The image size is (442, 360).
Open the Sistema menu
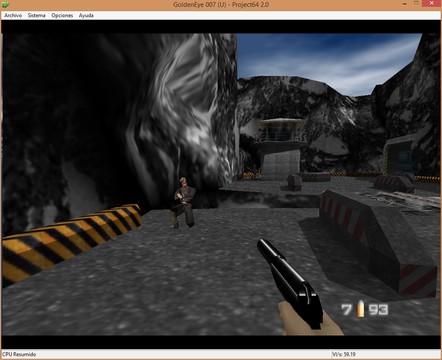[36, 15]
